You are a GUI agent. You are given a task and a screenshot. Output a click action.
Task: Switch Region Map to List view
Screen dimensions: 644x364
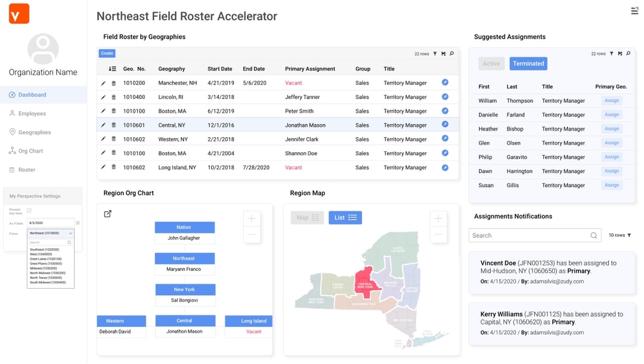(x=345, y=218)
